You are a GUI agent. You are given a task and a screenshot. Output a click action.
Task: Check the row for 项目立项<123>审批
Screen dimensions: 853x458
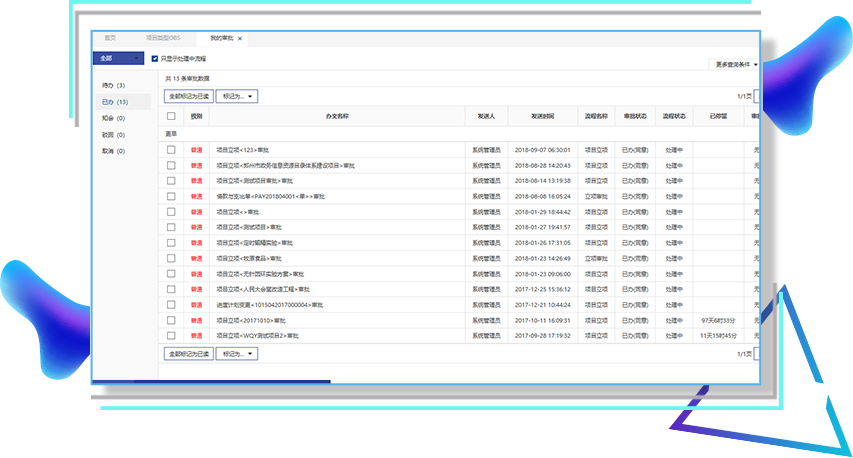(x=171, y=149)
